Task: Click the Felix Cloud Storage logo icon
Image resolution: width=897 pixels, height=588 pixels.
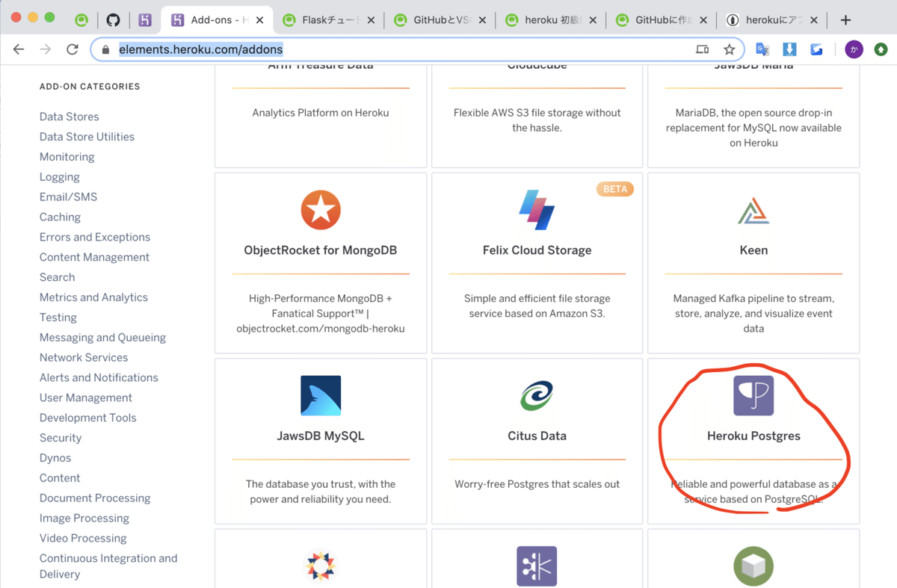Action: point(537,210)
